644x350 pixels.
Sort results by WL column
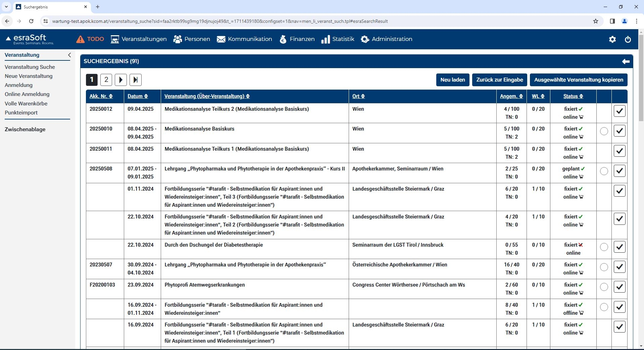pyautogui.click(x=538, y=96)
